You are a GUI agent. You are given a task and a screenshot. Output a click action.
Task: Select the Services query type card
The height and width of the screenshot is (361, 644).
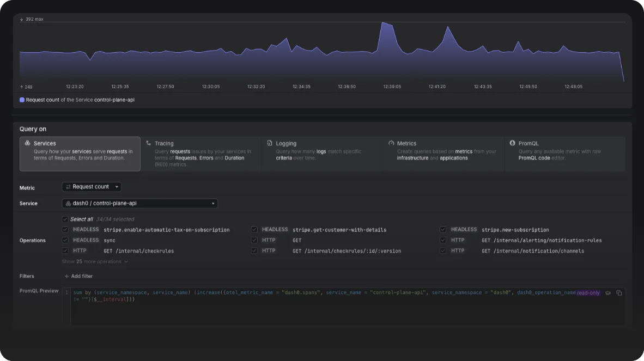80,154
